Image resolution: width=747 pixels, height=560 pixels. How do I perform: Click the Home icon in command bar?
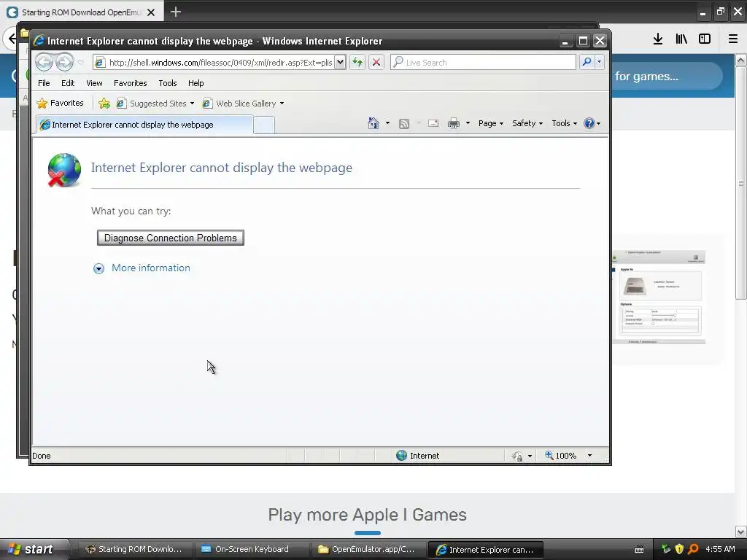pos(373,123)
